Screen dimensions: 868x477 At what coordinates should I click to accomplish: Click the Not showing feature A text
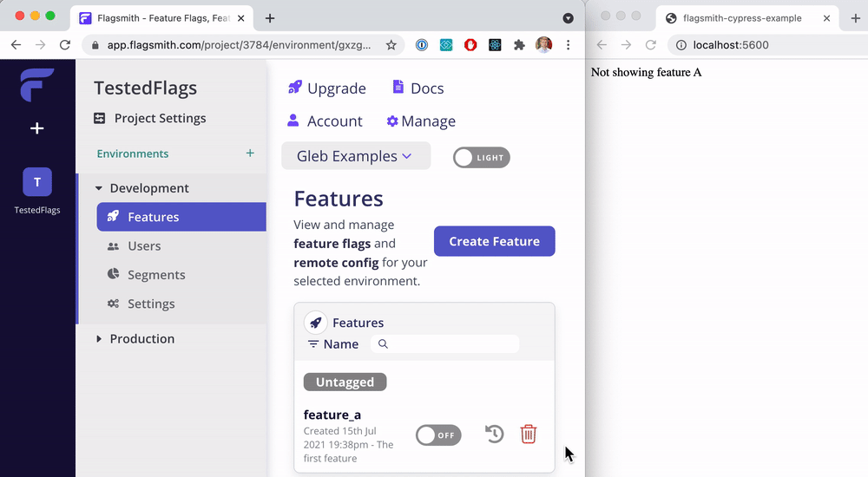pyautogui.click(x=646, y=73)
